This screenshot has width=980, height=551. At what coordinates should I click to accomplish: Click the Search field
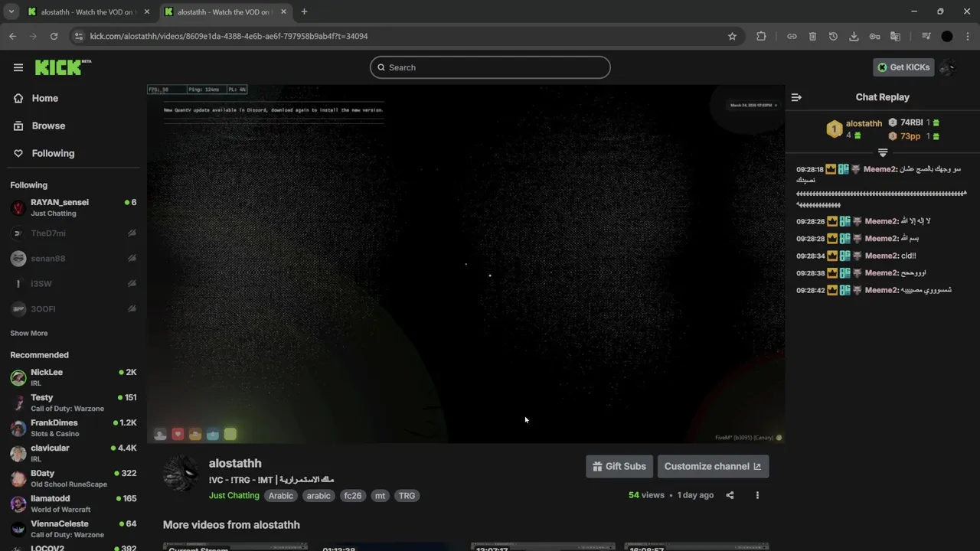490,67
